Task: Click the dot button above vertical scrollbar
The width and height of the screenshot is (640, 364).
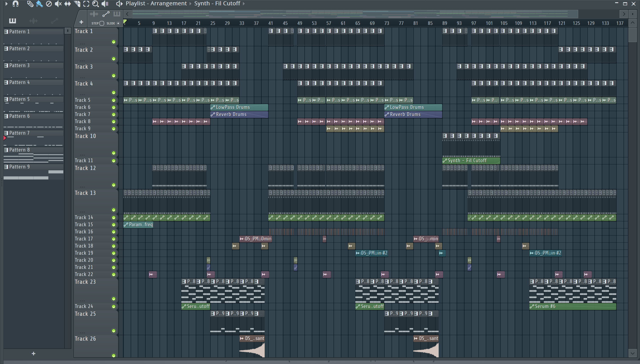Action: click(x=632, y=14)
